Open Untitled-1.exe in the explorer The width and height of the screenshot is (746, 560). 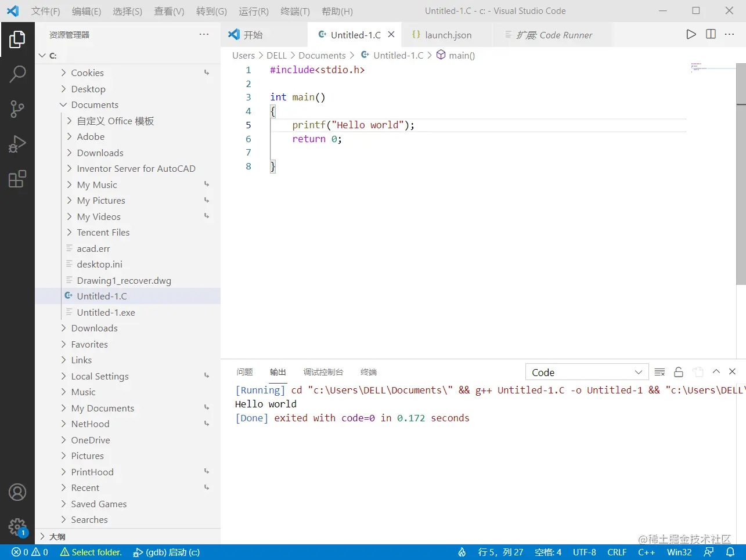106,313
